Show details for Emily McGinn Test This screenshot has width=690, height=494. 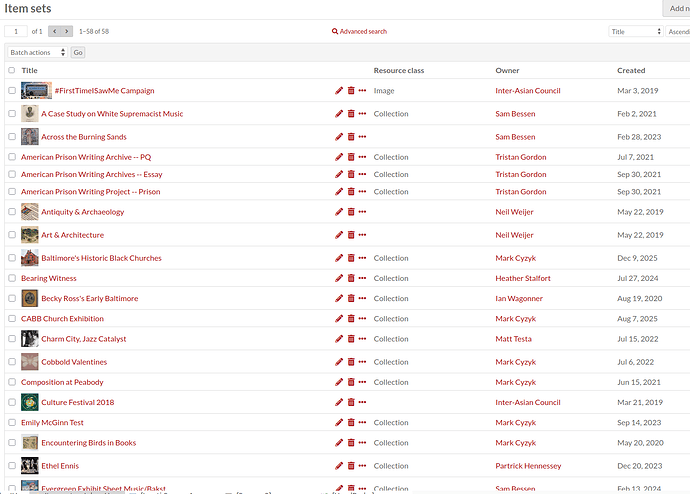pos(362,423)
